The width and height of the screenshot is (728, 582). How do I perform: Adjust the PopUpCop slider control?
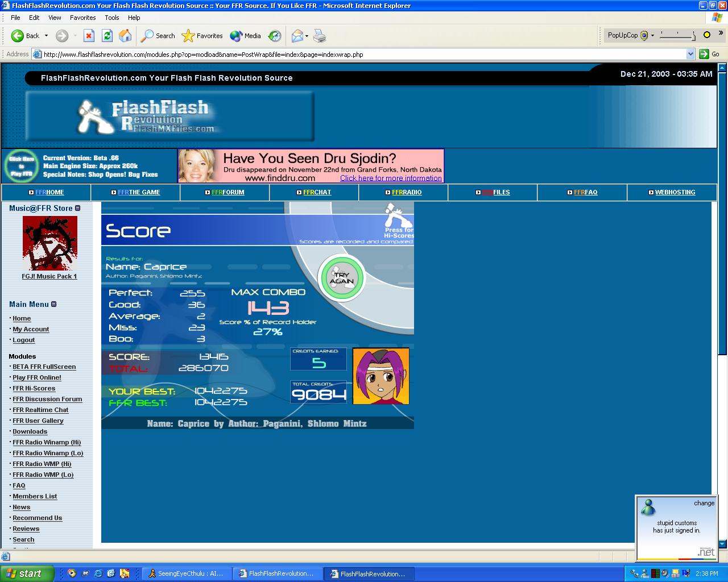tap(677, 36)
